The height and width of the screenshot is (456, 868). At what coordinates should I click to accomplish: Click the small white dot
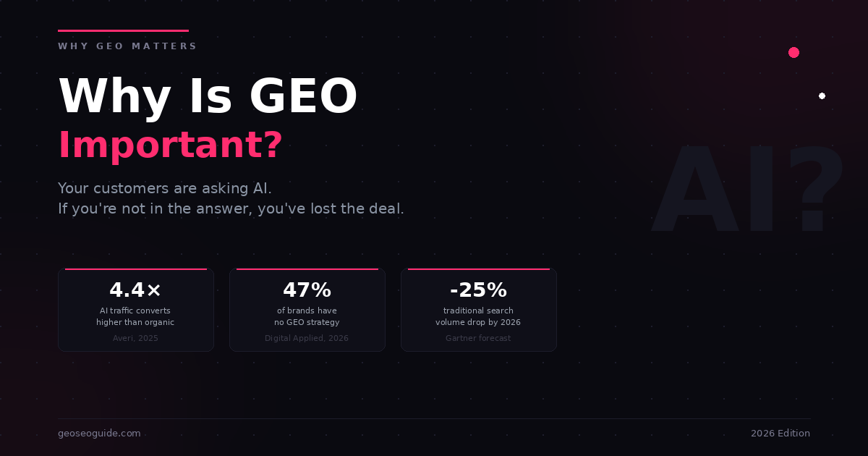[x=822, y=96]
